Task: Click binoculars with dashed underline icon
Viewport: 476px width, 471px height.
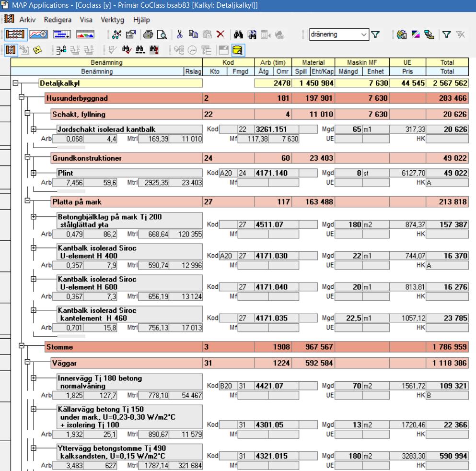Action: coord(140,50)
